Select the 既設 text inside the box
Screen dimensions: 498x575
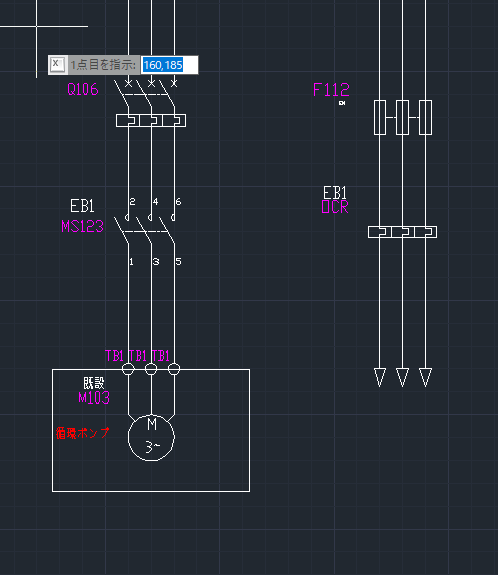(x=94, y=383)
